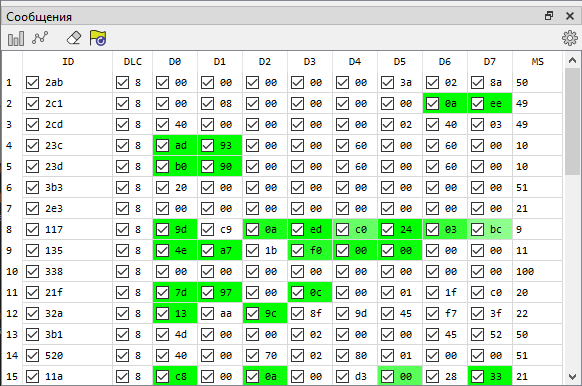Open the bar chart view icon
The width and height of the screenshot is (582, 386).
(x=16, y=38)
